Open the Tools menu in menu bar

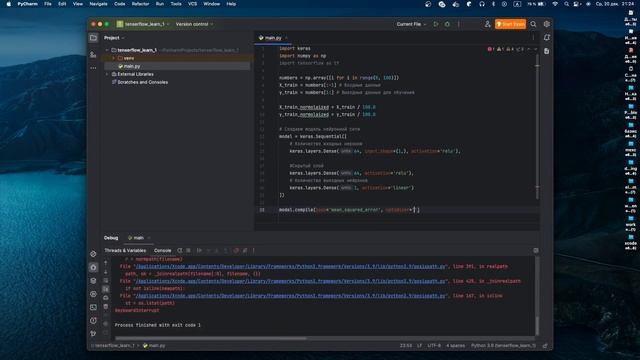176,4
